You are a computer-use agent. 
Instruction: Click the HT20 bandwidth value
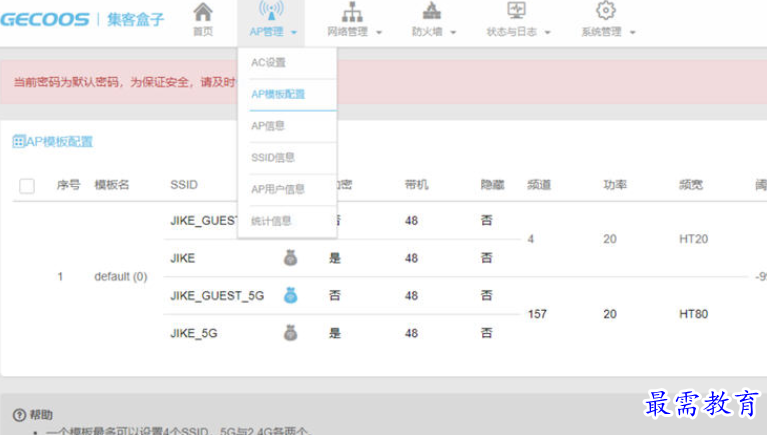(693, 239)
